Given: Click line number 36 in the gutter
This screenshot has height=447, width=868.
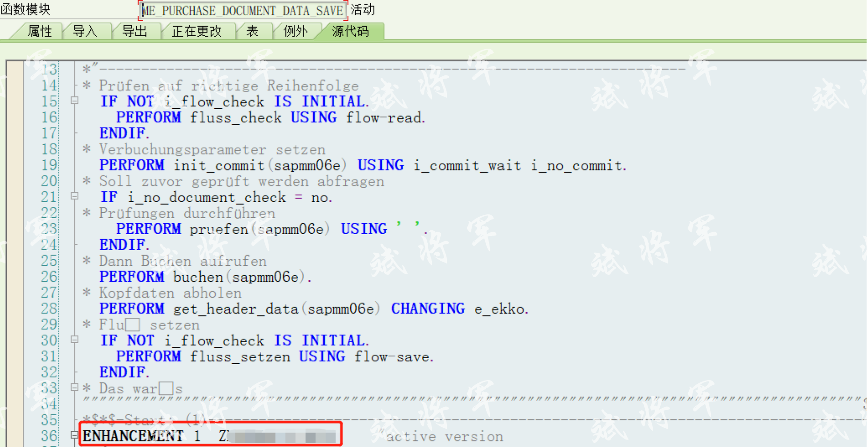Looking at the screenshot, I should click(49, 435).
